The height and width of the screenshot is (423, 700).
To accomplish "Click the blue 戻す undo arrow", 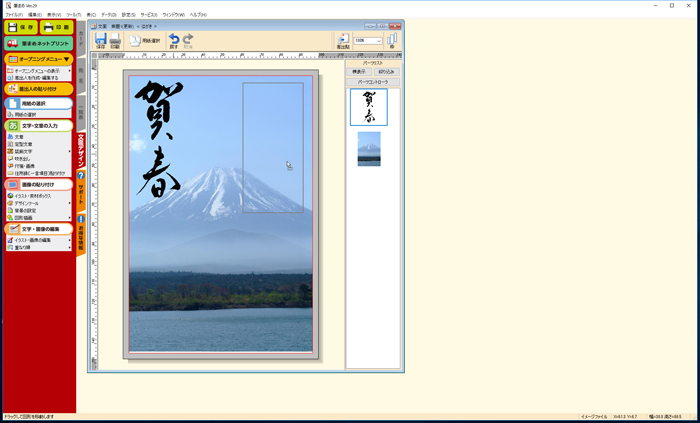I will [174, 40].
